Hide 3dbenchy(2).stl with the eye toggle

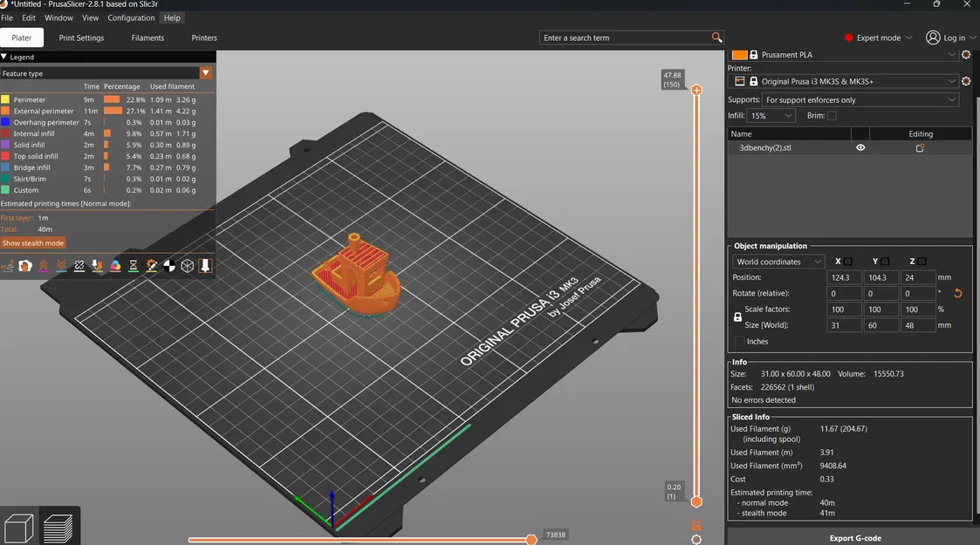(x=860, y=147)
